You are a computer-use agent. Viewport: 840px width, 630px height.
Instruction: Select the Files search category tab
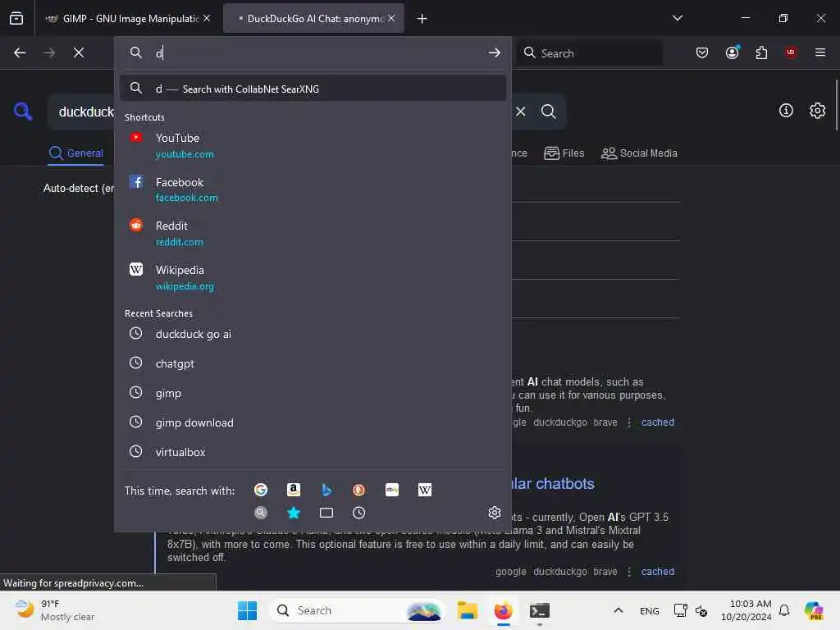click(x=564, y=153)
